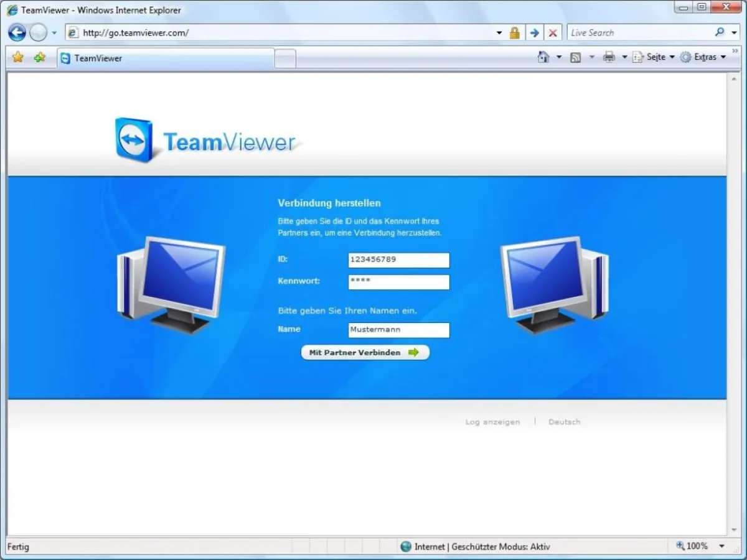The image size is (747, 560).
Task: Print the page using the printer icon
Action: [x=609, y=57]
